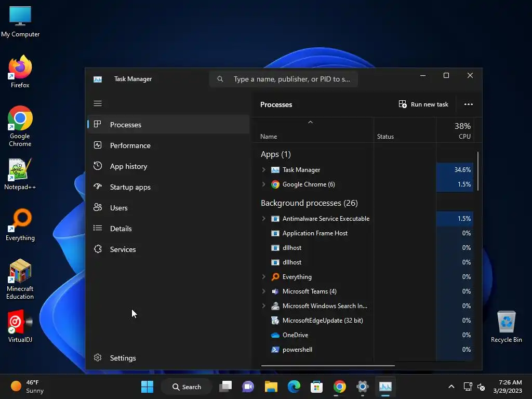This screenshot has width=532, height=399.
Task: Sort processes by CPU usage column
Action: click(x=455, y=130)
